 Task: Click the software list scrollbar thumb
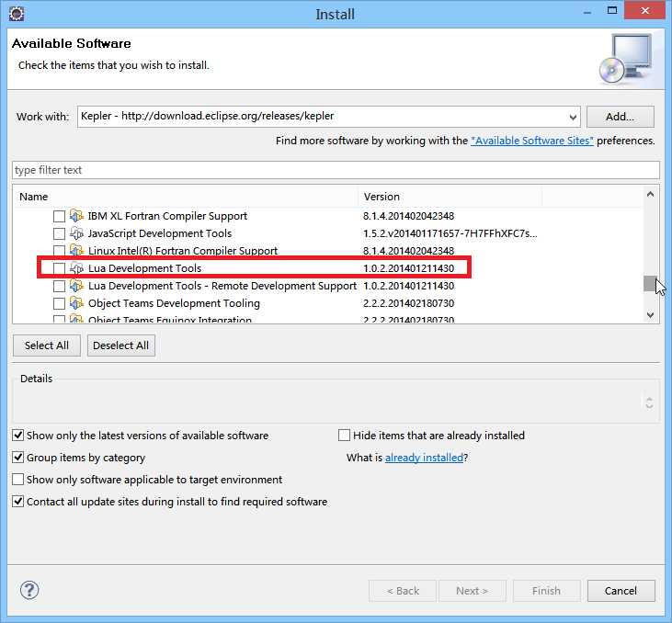[x=650, y=284]
